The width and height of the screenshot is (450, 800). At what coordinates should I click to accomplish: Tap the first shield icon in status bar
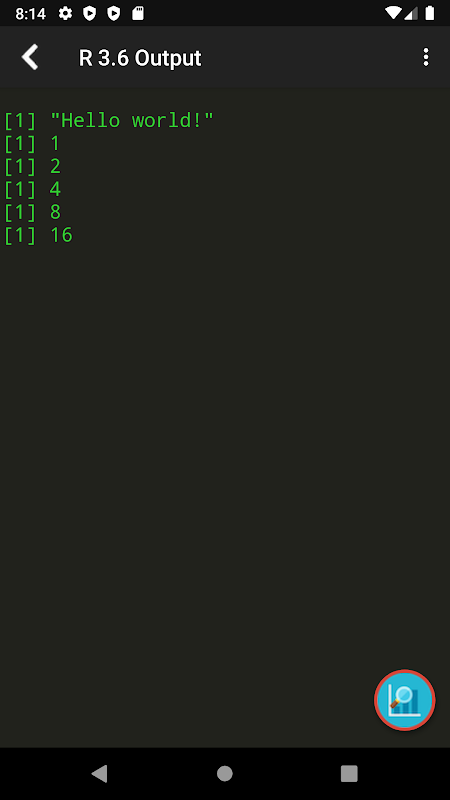(x=90, y=13)
